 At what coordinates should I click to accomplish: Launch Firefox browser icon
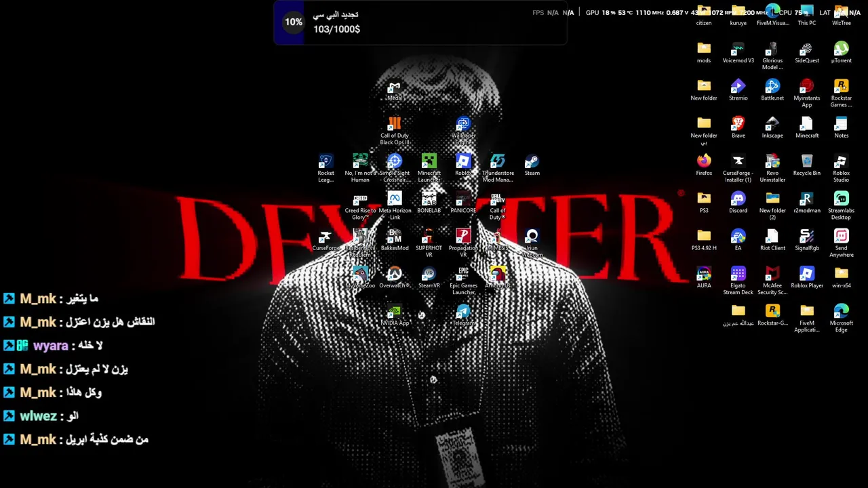point(704,165)
